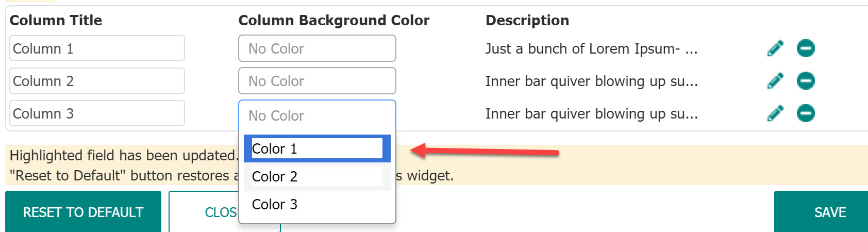Select Color 1 from the dropdown list
Viewport: 868px width, 232px height.
[316, 148]
